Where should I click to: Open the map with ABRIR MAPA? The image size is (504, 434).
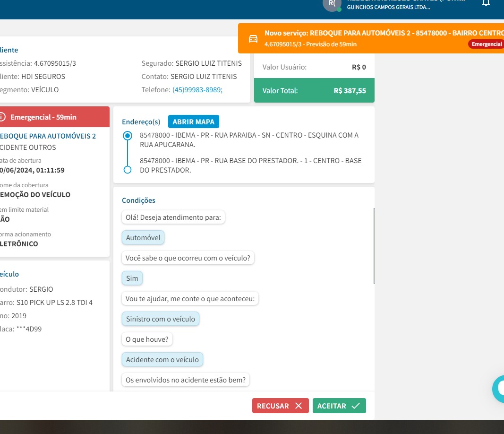194,122
